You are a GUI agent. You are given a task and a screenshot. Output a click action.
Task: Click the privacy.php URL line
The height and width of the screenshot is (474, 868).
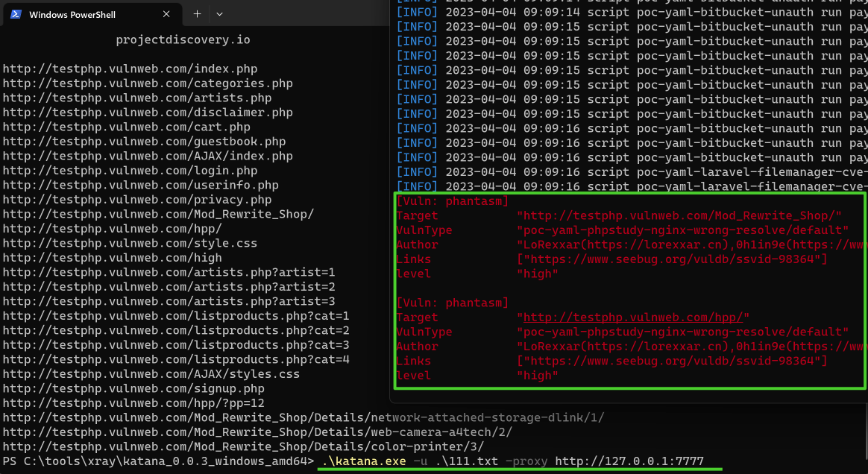pos(137,200)
